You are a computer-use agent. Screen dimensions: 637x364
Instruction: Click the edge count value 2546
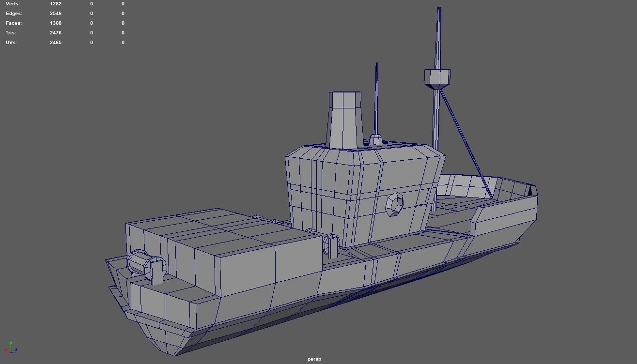[56, 14]
